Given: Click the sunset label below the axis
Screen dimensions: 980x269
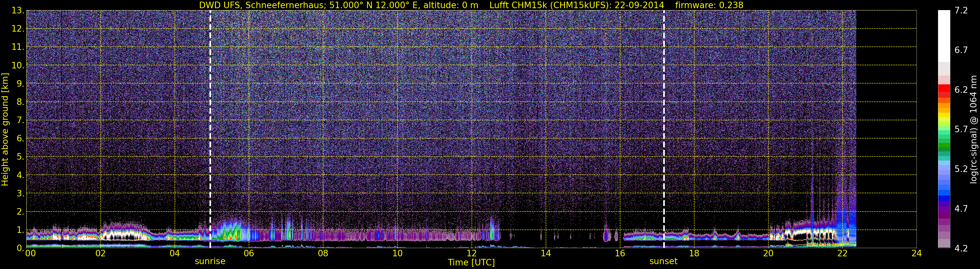Looking at the screenshot, I should point(664,262).
